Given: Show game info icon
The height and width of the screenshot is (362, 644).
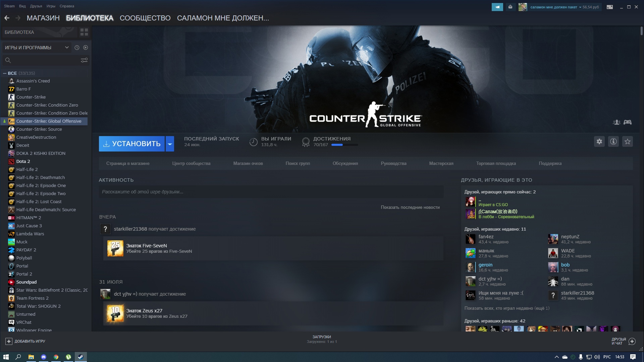Looking at the screenshot, I should [x=613, y=141].
